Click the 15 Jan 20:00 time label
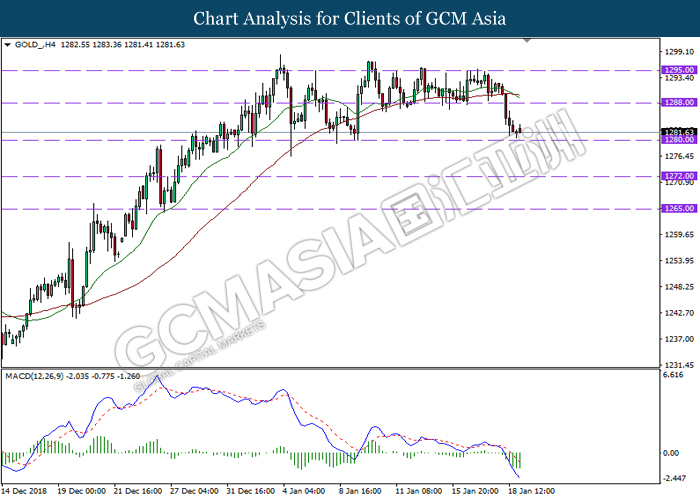 475,491
